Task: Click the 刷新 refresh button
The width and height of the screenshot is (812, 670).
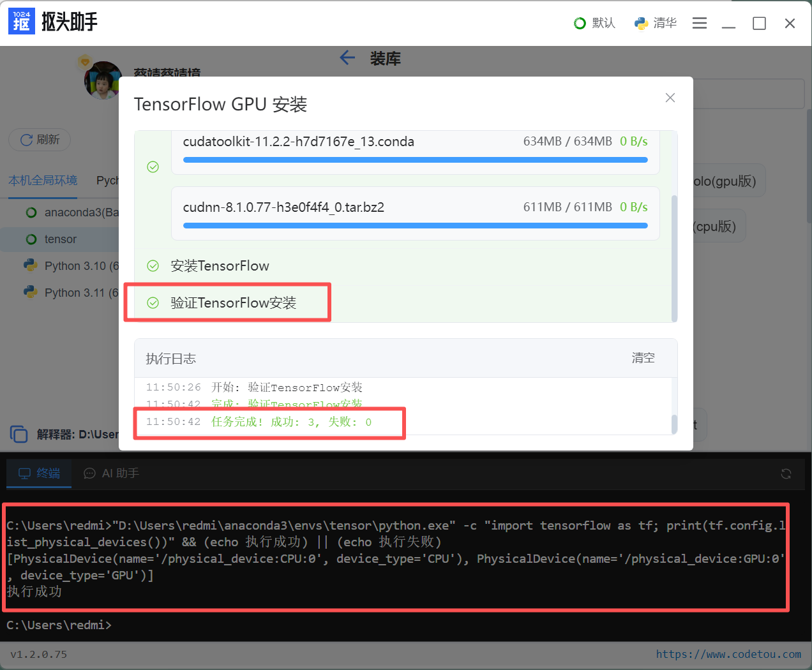Action: [x=40, y=140]
